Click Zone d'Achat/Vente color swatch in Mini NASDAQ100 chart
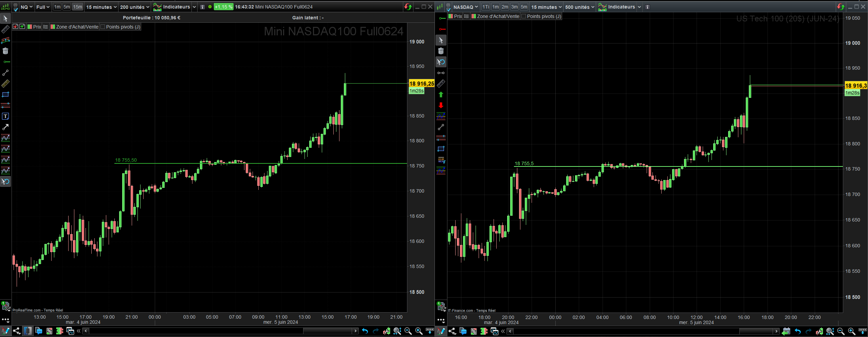Screen dimensions: 868x337 coord(53,27)
